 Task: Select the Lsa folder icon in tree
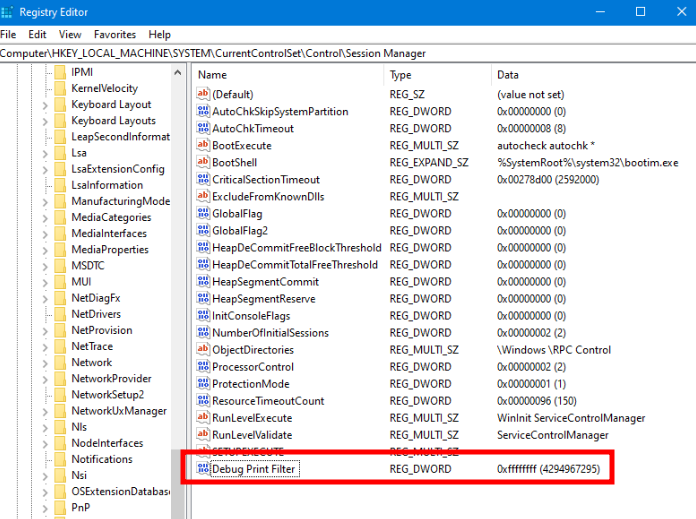pos(59,153)
